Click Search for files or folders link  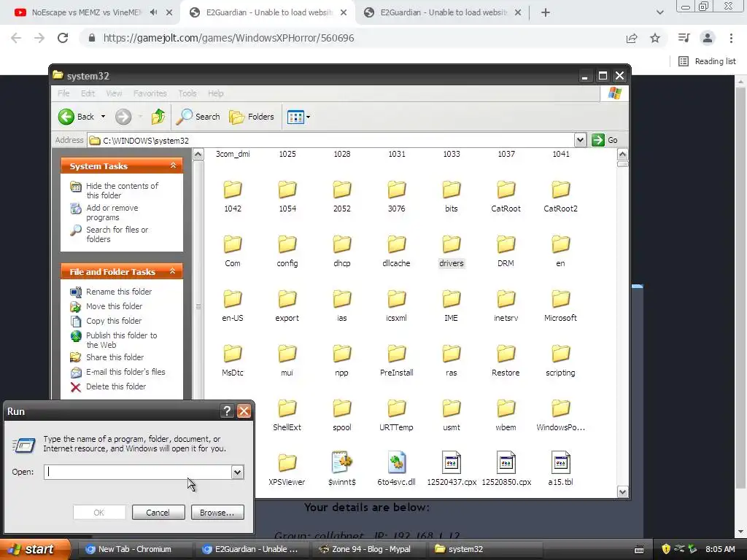117,234
